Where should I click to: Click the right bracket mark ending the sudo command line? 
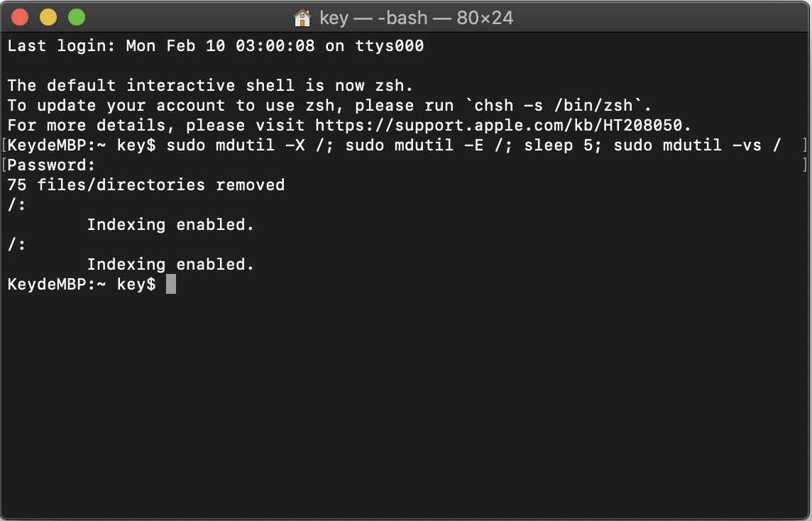804,146
